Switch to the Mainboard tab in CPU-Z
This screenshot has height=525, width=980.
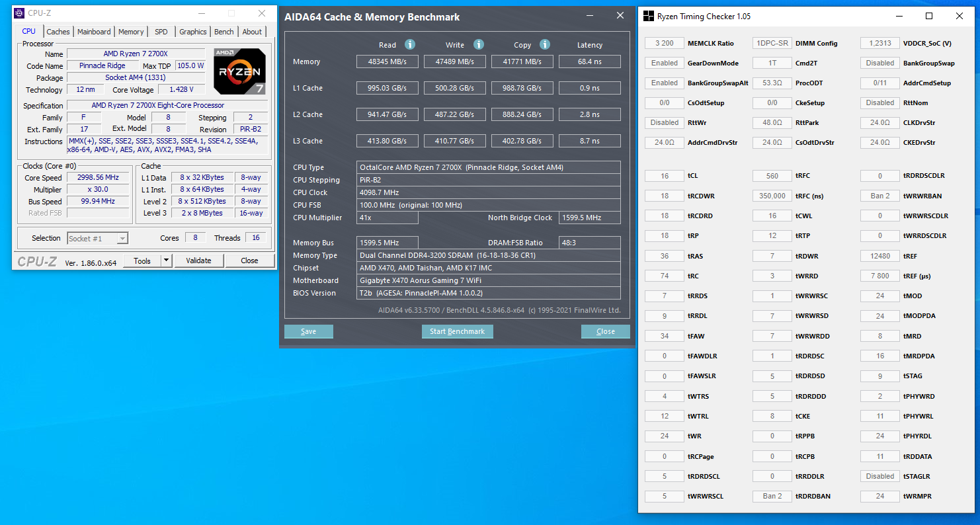[94, 32]
